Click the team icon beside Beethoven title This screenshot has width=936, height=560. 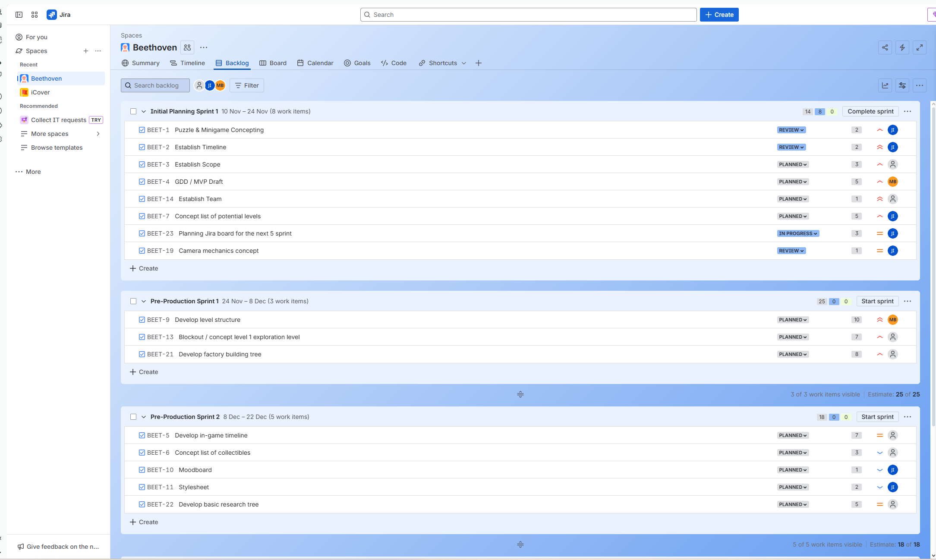(x=187, y=47)
